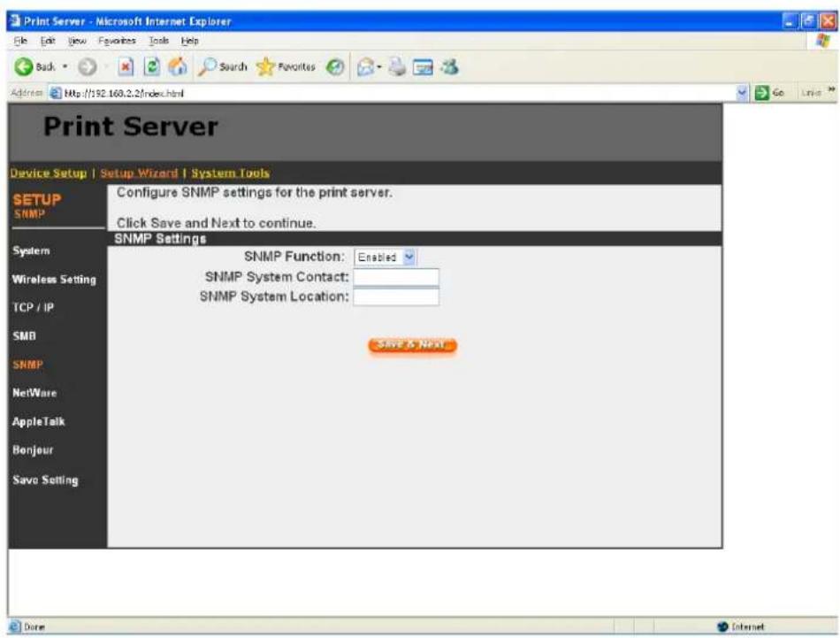
Task: Restore down the Internet Explorer window
Action: [809, 21]
